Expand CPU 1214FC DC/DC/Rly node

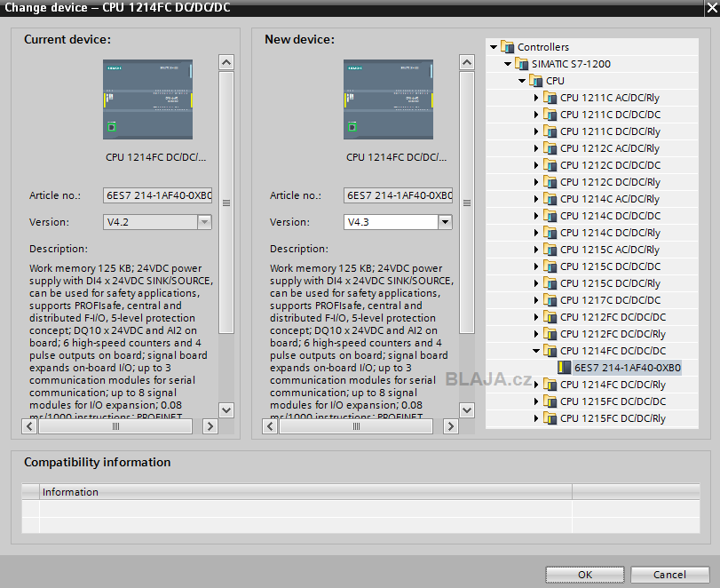click(x=536, y=385)
